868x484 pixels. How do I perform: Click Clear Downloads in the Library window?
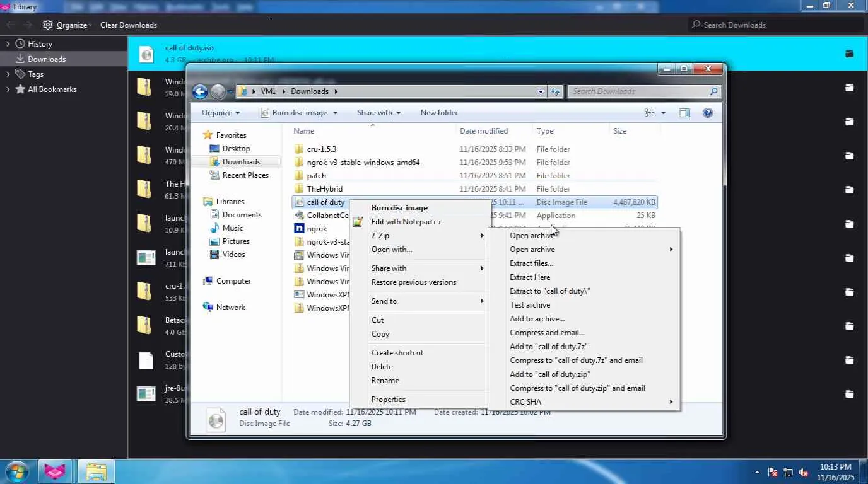click(x=129, y=25)
